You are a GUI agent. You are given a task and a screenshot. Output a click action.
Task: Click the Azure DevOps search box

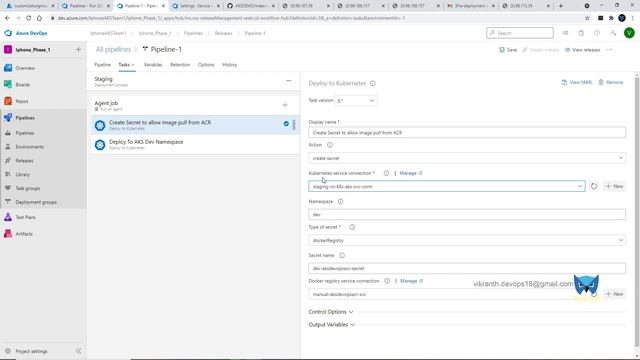click(x=520, y=33)
